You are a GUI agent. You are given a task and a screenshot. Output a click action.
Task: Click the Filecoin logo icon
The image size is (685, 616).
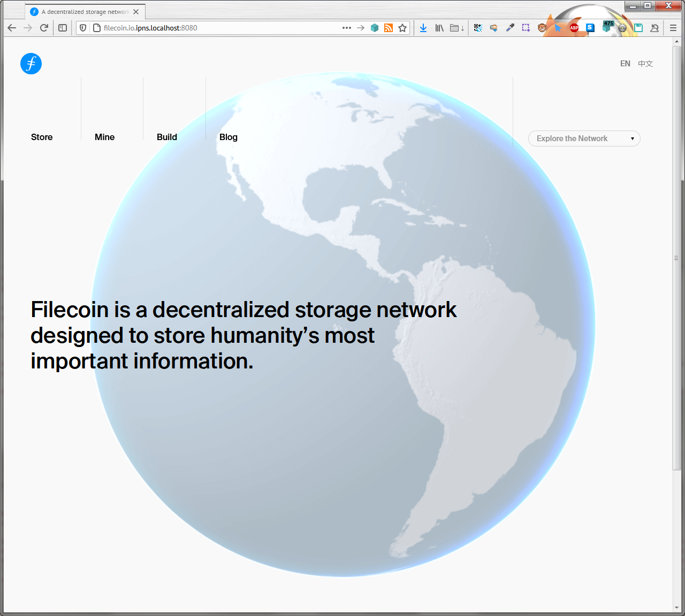31,64
